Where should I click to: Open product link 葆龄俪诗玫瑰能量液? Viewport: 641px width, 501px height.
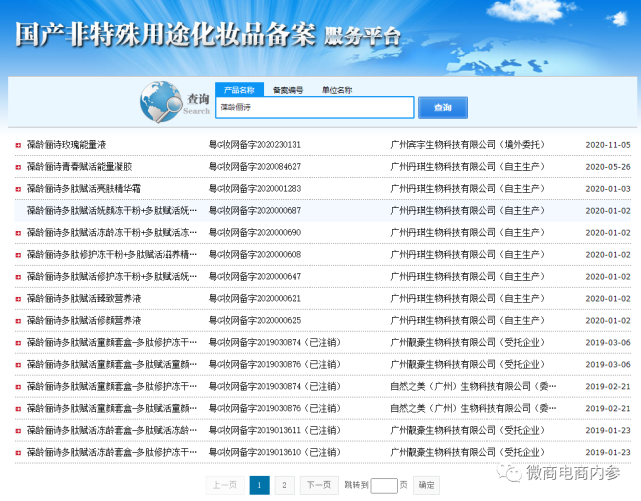pos(67,145)
